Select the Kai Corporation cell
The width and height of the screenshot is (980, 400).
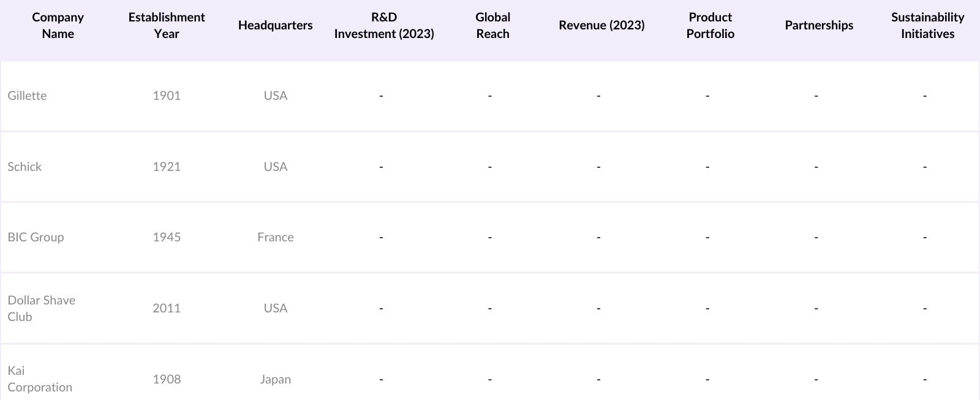[40, 379]
